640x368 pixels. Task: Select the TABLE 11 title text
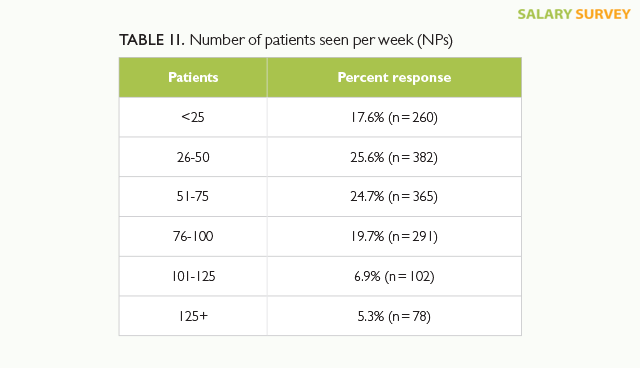pyautogui.click(x=286, y=40)
